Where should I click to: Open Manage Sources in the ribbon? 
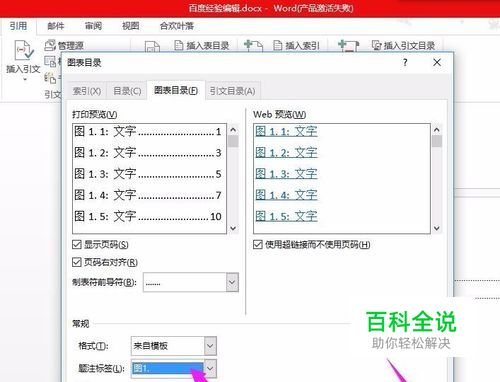tap(64, 45)
